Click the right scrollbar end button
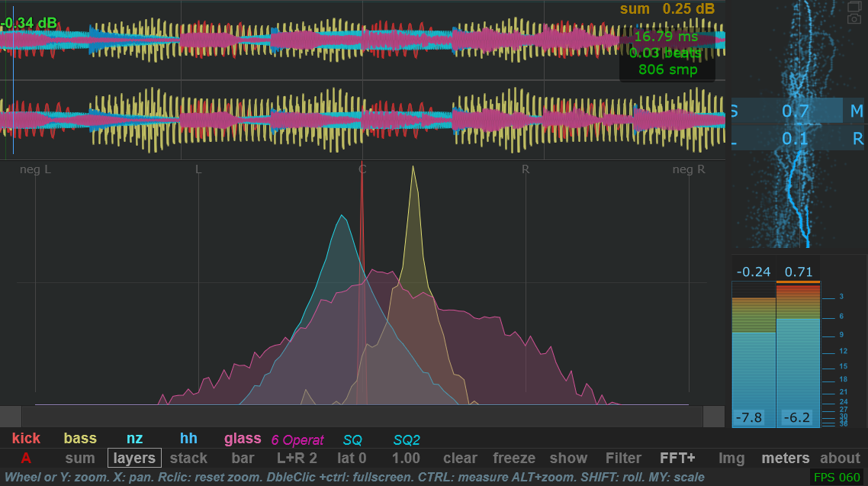868x486 pixels. pyautogui.click(x=714, y=417)
